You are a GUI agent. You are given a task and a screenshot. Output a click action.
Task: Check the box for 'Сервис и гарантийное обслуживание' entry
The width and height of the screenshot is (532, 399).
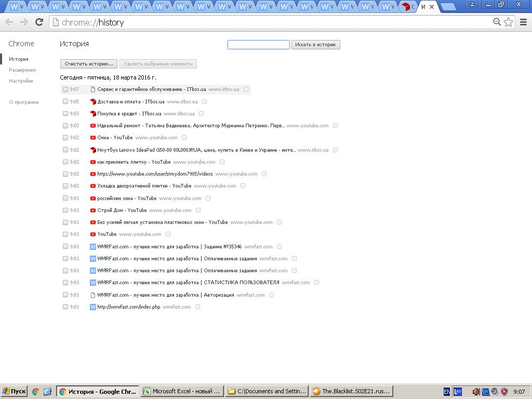(x=65, y=89)
